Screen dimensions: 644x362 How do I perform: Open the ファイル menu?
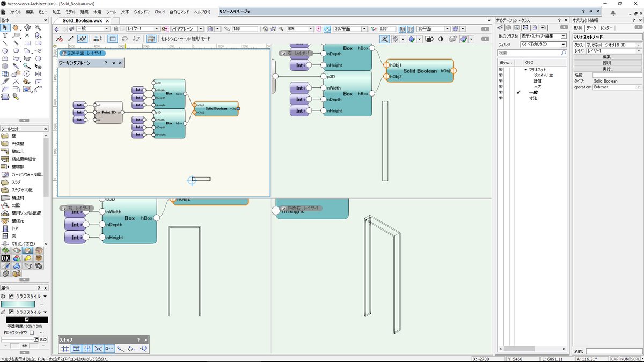pyautogui.click(x=15, y=12)
